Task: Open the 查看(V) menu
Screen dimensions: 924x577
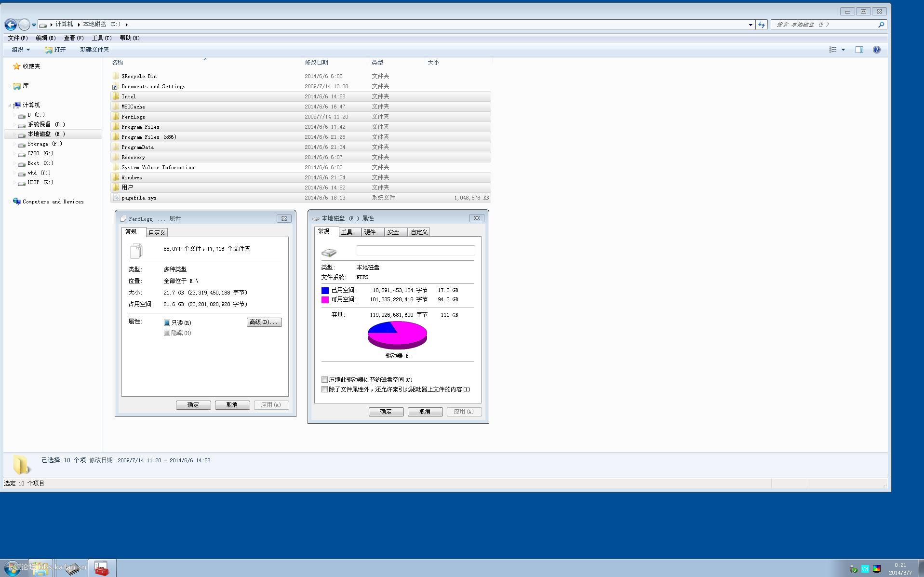Action: click(x=74, y=38)
